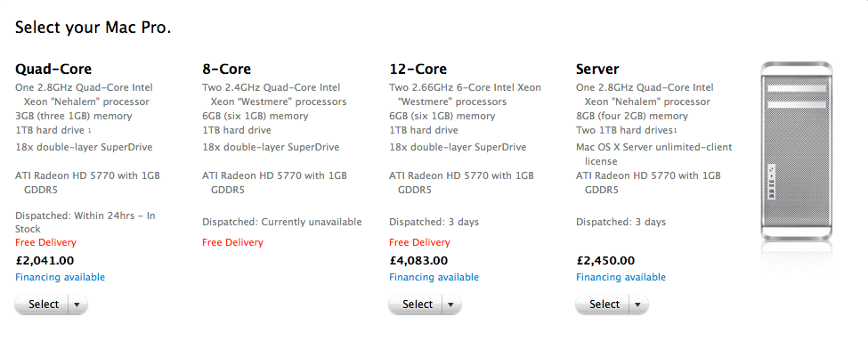Click the 12-Core heading
Viewport: 868px width, 358px height.
point(418,69)
